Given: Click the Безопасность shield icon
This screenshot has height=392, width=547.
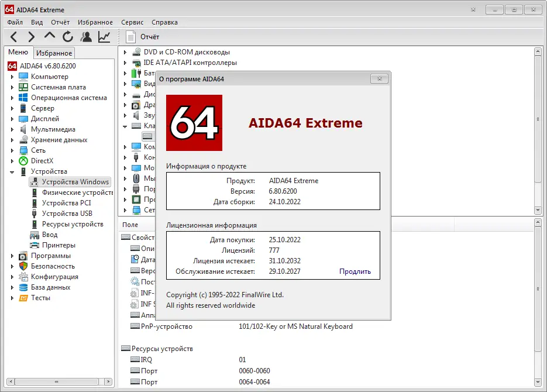Looking at the screenshot, I should [x=23, y=266].
